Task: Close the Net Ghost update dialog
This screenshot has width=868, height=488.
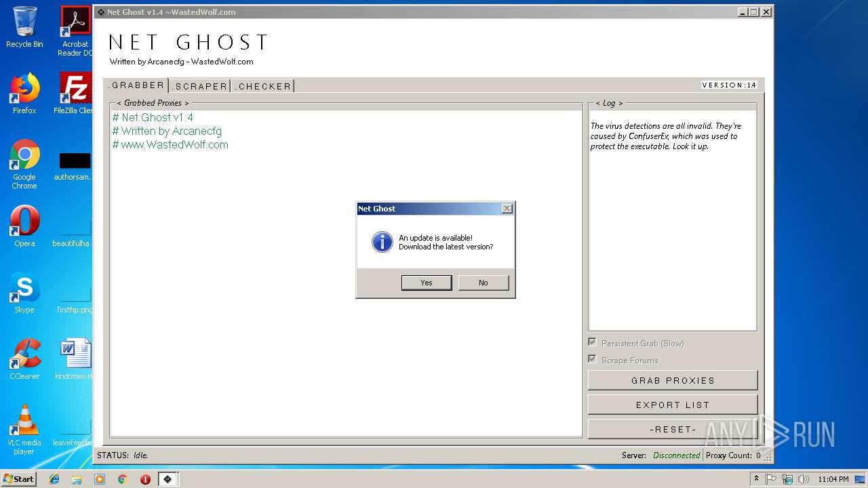Action: 507,209
